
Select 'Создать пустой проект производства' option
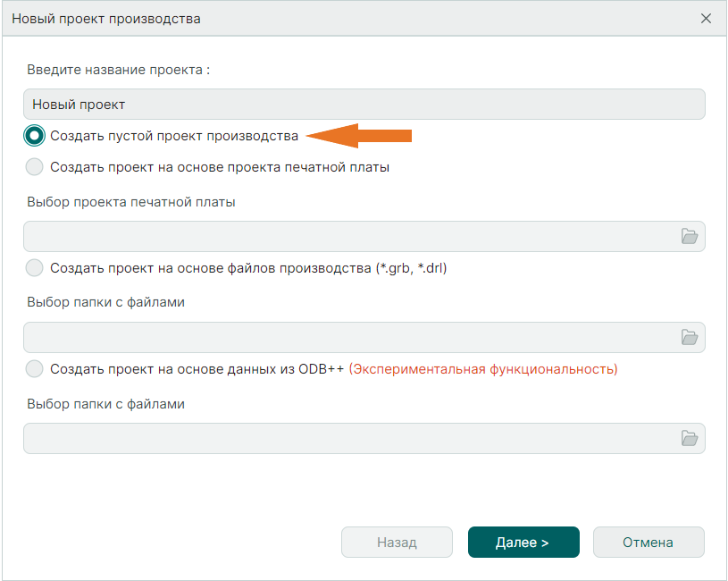pos(34,134)
